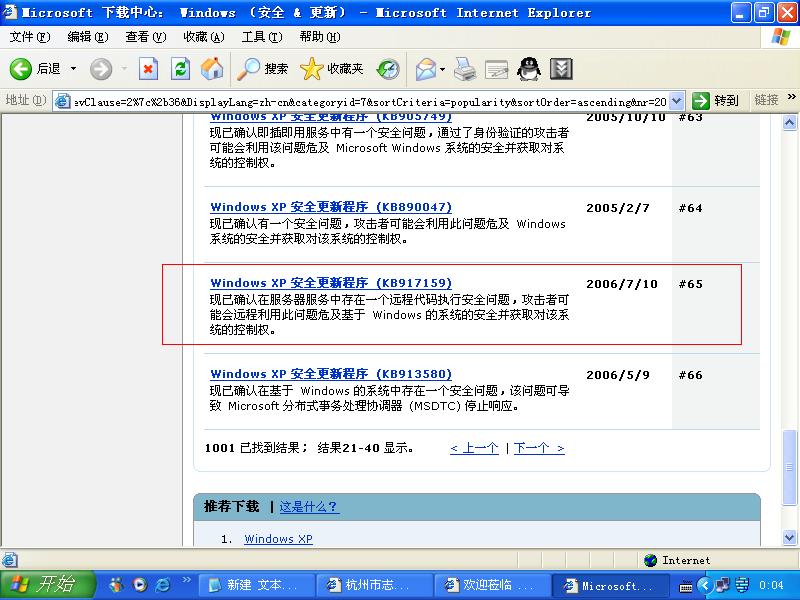Click the vertical scrollbar thumb
Screen dimensions: 800x600
pyautogui.click(x=789, y=466)
